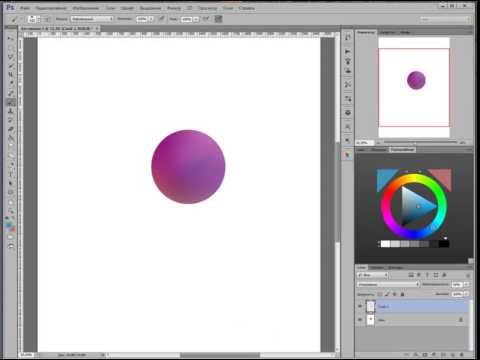Create a new layer from panel bottom
Screen dimensions: 480x360
pyautogui.click(x=452, y=354)
